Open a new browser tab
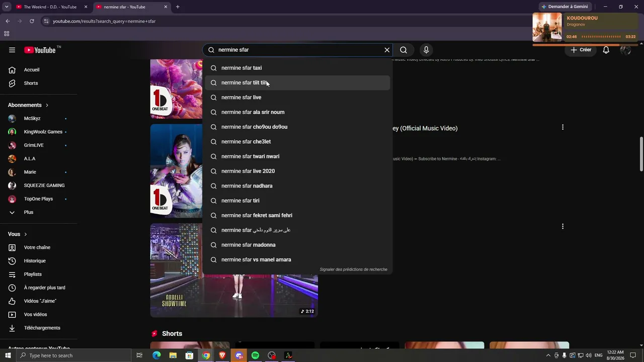 tap(178, 7)
